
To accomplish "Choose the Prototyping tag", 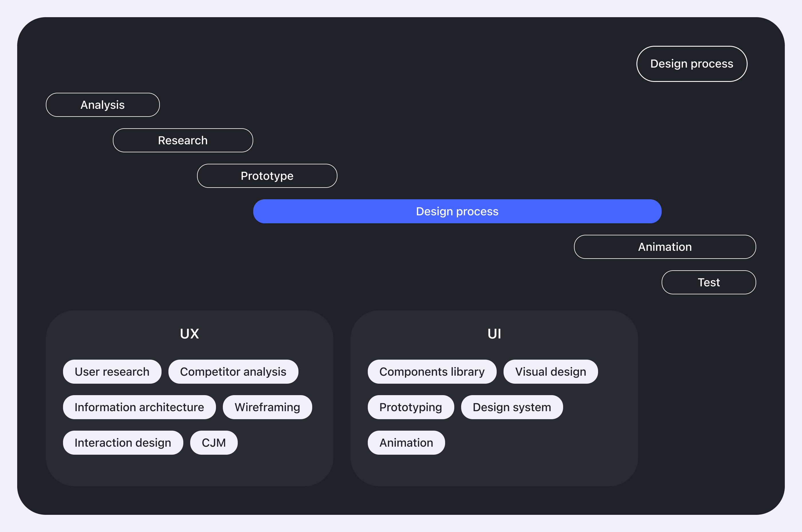I will point(410,407).
